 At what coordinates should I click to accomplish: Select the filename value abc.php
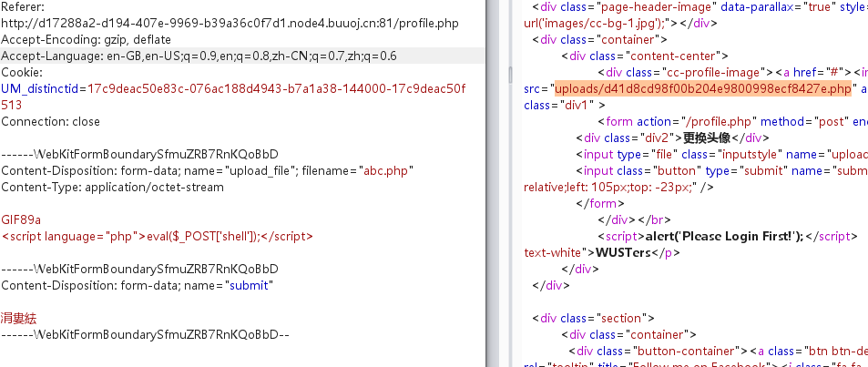386,170
